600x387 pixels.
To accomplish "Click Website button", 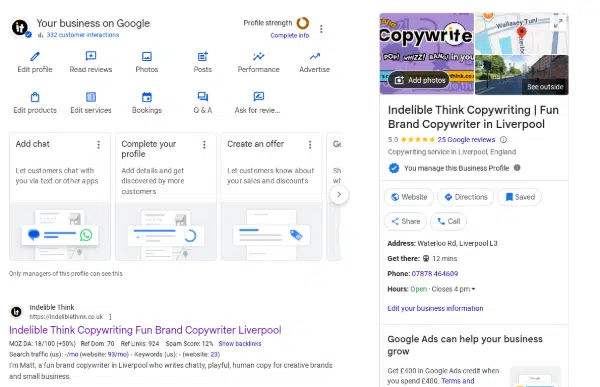I will tap(409, 197).
